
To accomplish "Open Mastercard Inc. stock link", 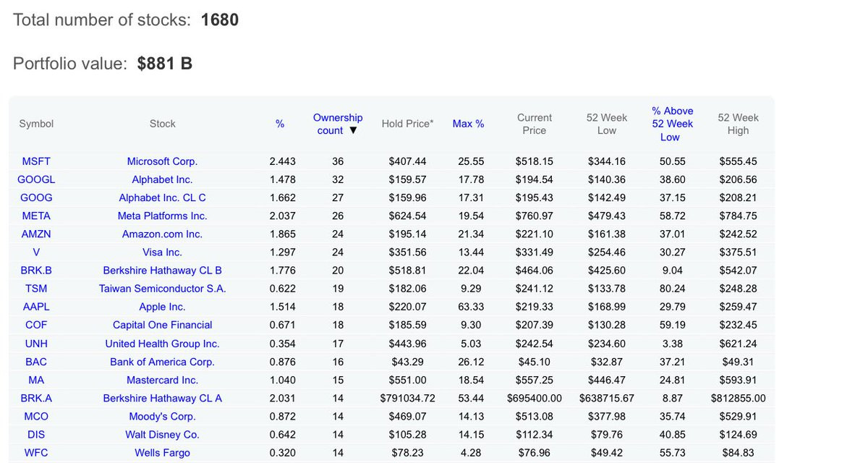I will coord(162,380).
